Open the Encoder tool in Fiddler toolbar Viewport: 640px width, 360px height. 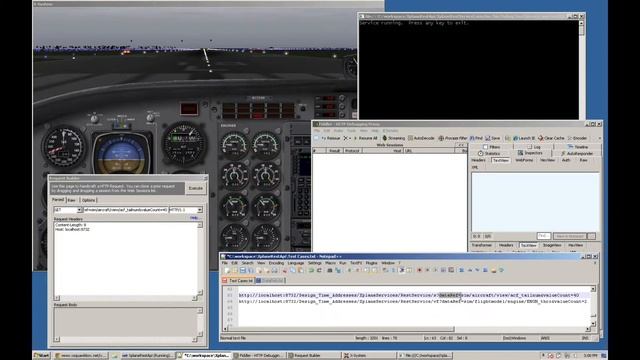[x=577, y=138]
